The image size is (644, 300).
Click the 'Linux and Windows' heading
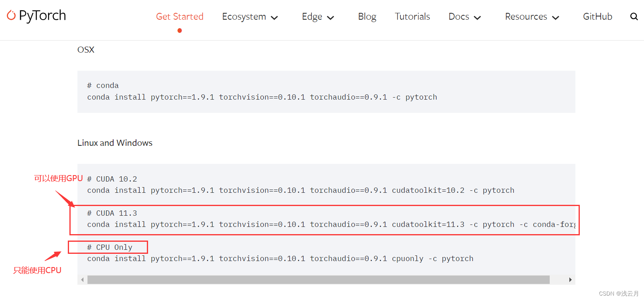115,143
